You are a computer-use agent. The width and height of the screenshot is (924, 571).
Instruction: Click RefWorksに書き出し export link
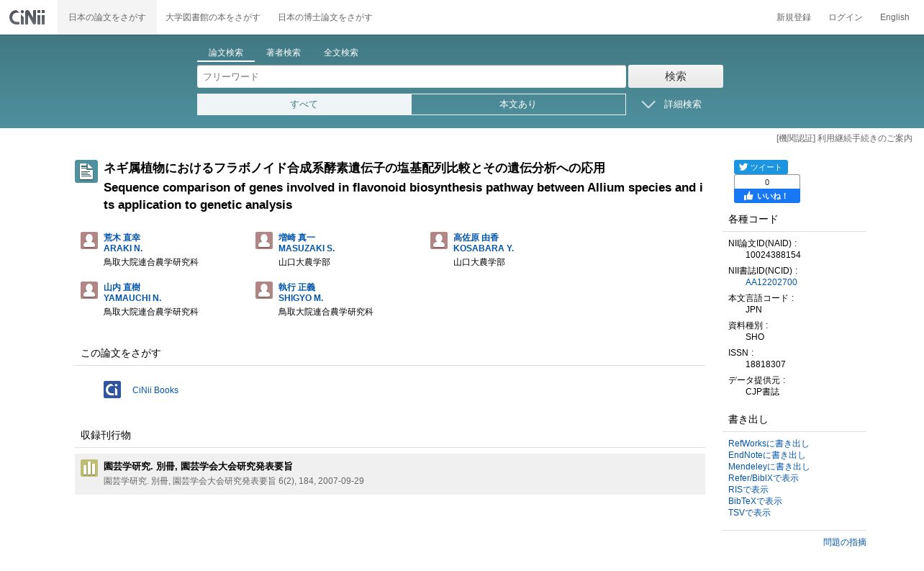click(769, 444)
